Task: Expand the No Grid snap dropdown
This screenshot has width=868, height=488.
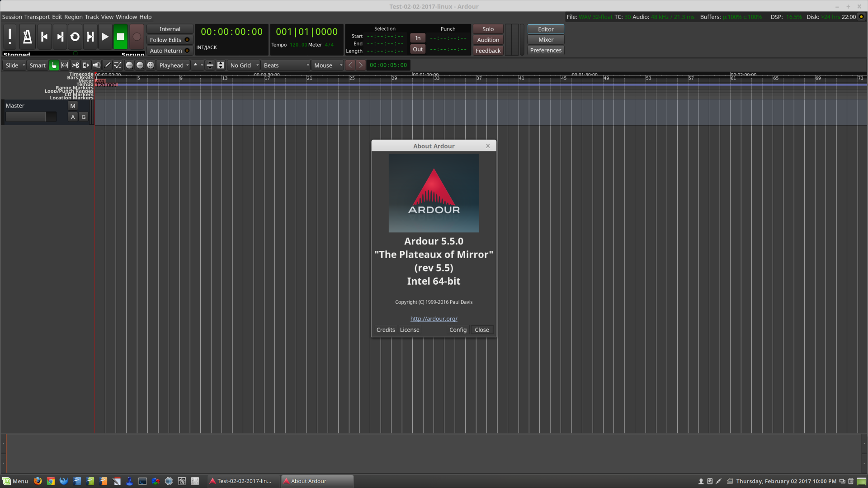Action: point(244,65)
